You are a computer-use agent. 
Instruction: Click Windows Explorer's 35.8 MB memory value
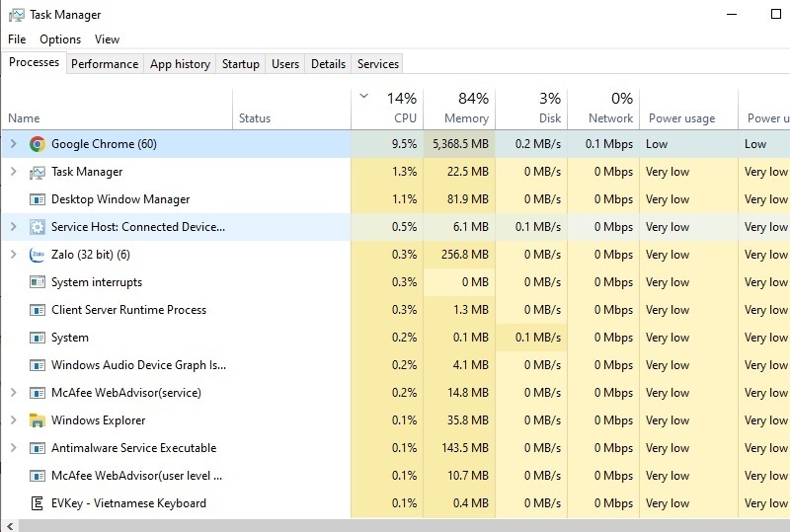tap(467, 420)
